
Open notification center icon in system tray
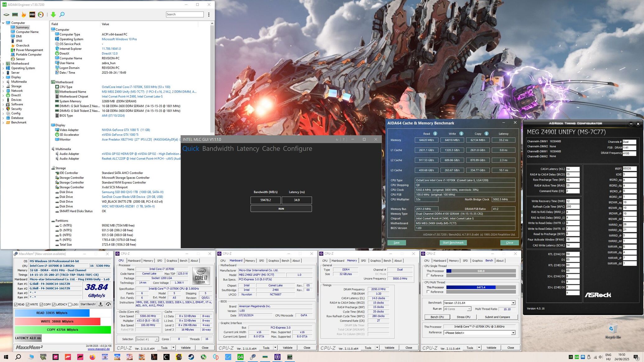click(x=636, y=357)
